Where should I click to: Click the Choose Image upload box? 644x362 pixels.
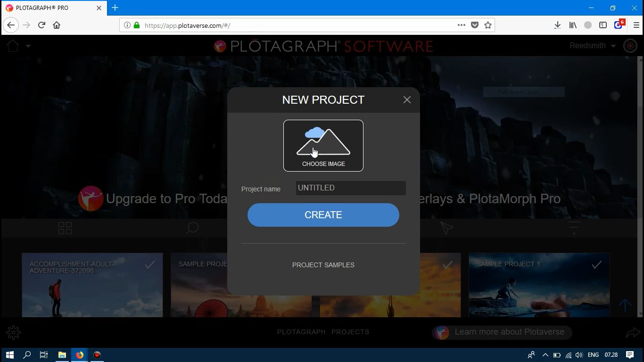coord(323,146)
